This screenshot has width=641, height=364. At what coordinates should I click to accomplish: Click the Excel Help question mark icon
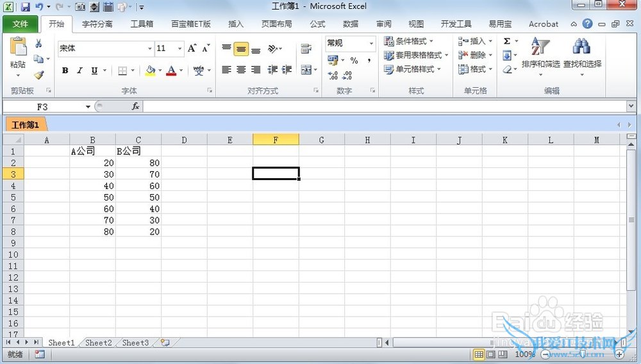pos(587,24)
